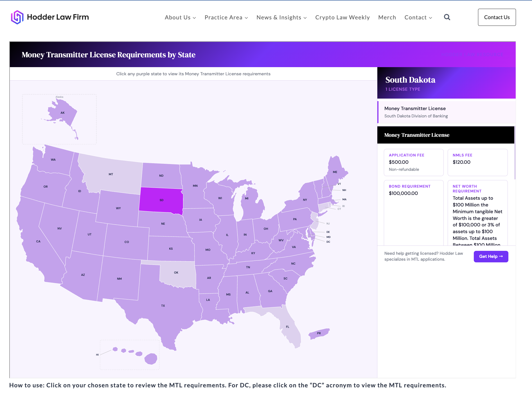Select Wyoming on the map
Viewport: 532px width, 400px height.
pyautogui.click(x=118, y=208)
